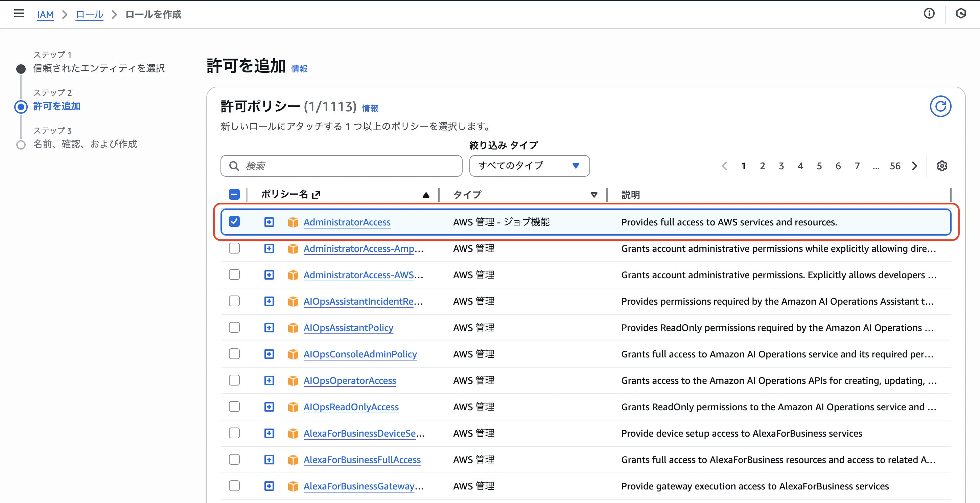
Task: Click the external link icon beside ポリシー名 header
Action: point(317,194)
